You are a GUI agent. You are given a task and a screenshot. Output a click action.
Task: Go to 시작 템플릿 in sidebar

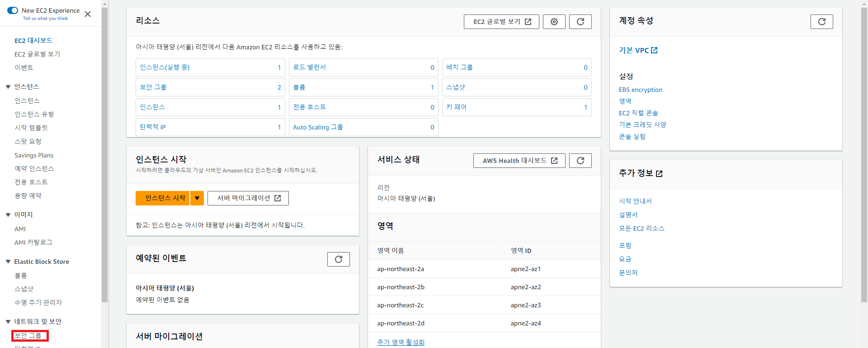click(x=31, y=128)
